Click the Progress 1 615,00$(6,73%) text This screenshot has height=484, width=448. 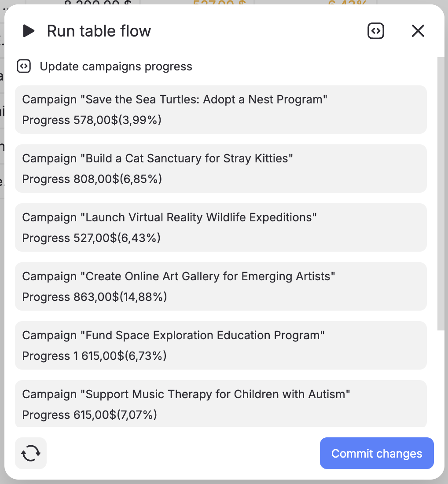(x=94, y=356)
